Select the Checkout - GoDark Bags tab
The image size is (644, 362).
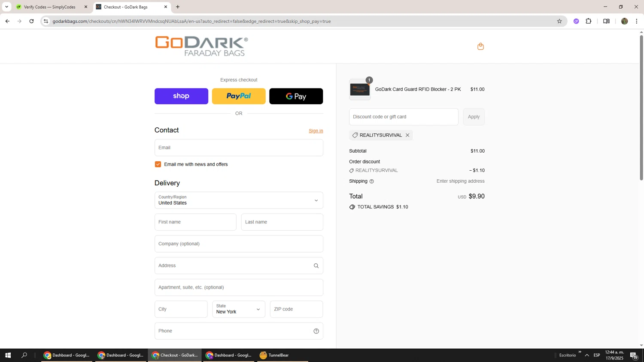point(131,7)
